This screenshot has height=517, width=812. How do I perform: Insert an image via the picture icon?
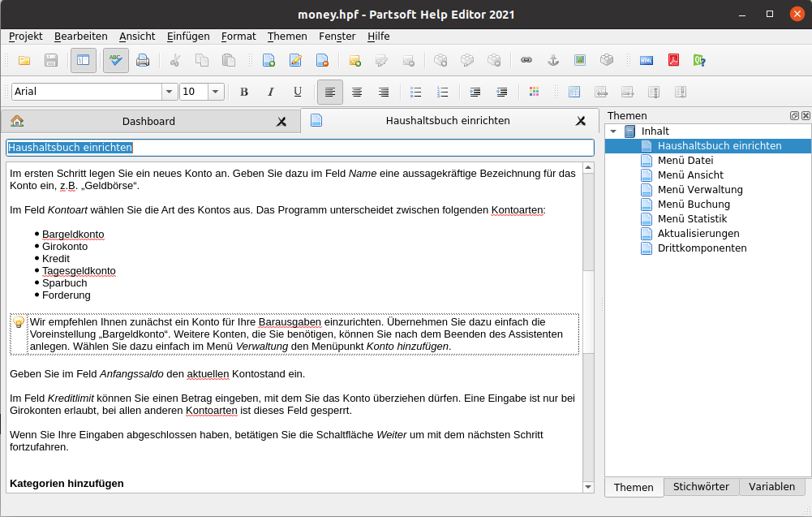point(580,60)
